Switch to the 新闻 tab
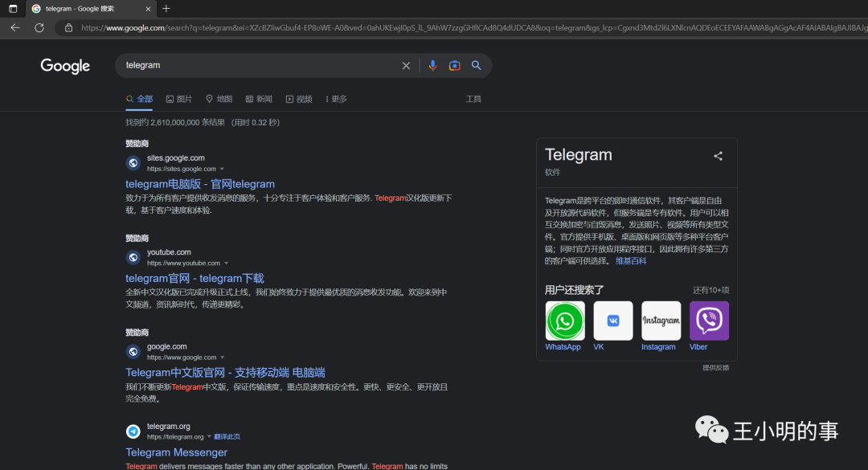Image resolution: width=868 pixels, height=470 pixels. click(x=259, y=99)
